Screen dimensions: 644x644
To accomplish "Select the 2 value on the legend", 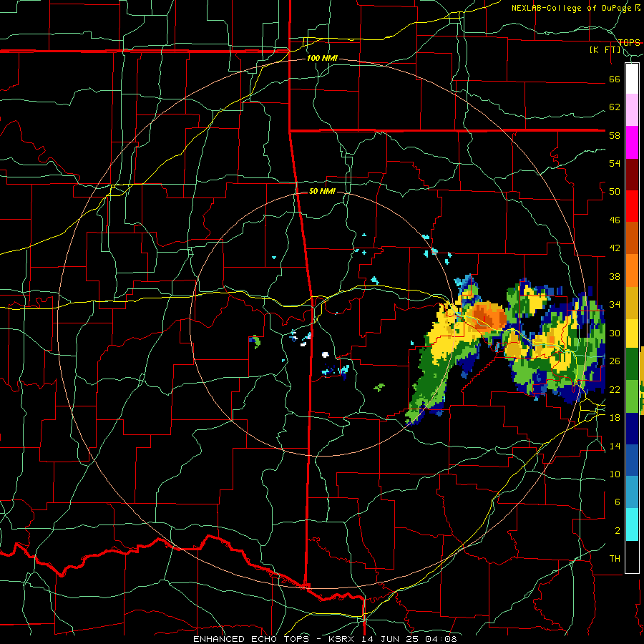I will [x=618, y=531].
